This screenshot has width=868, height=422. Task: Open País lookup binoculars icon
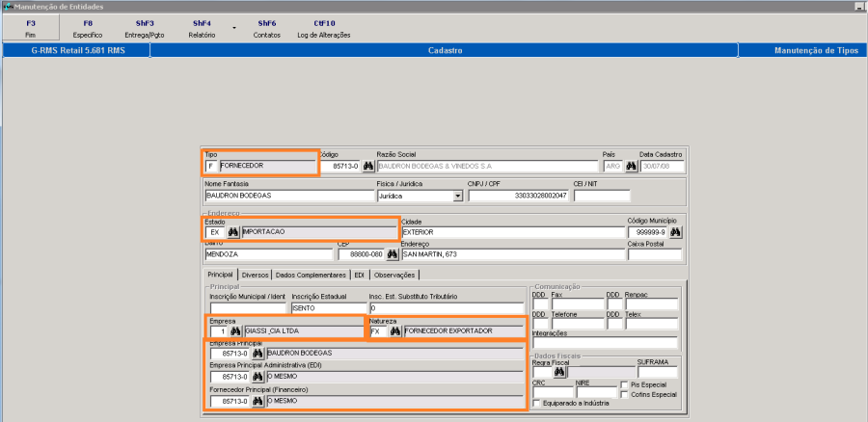pos(631,166)
